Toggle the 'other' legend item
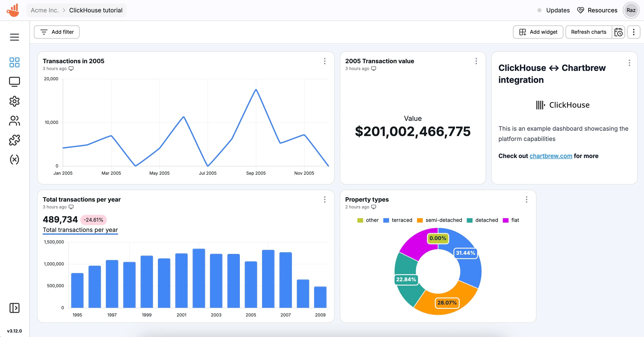This screenshot has width=644, height=337. pos(368,220)
